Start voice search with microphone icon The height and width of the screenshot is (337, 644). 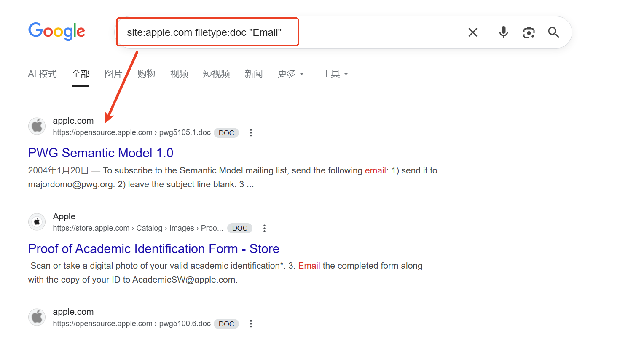tap(503, 32)
